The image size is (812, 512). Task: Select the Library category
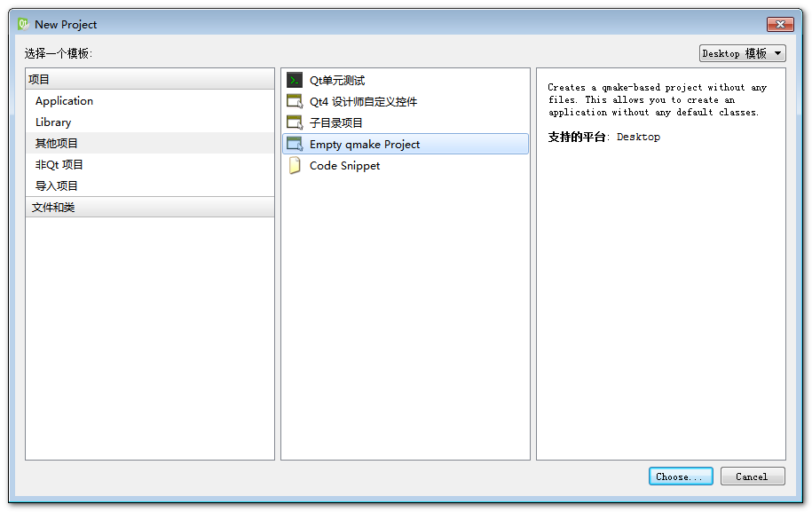point(150,122)
